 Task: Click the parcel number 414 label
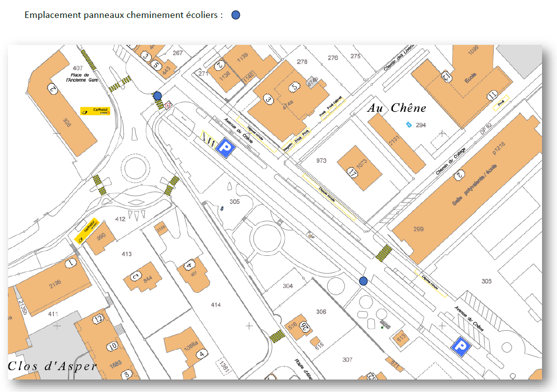(x=215, y=304)
